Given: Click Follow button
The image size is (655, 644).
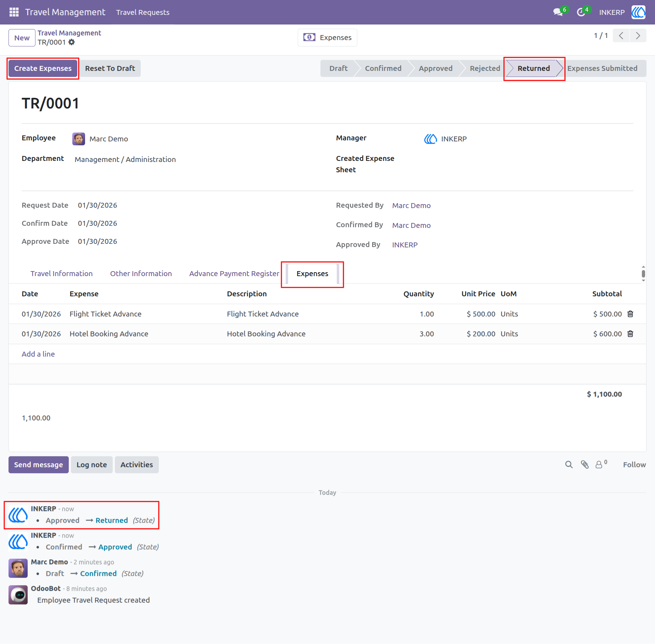Looking at the screenshot, I should (634, 465).
